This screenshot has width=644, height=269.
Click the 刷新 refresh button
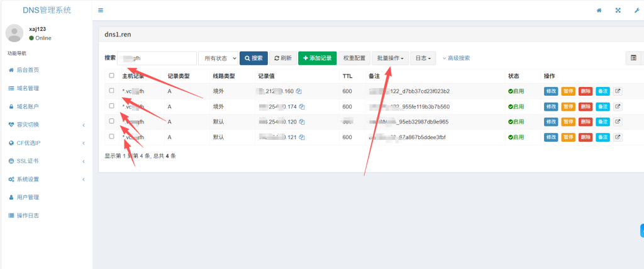(283, 58)
